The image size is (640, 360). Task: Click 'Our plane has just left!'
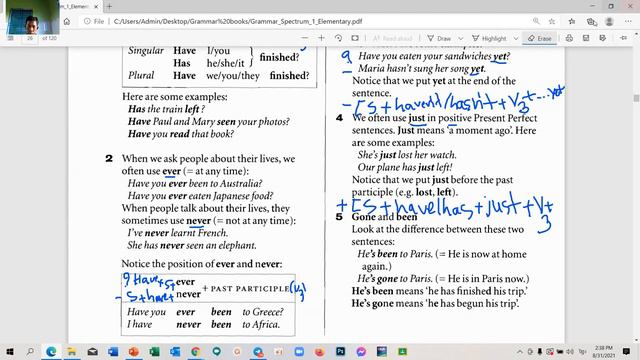pyautogui.click(x=404, y=167)
